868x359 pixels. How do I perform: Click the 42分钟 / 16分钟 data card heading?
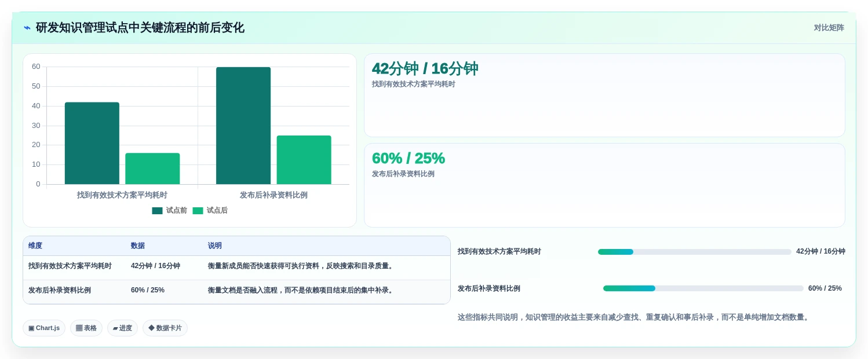pyautogui.click(x=425, y=68)
